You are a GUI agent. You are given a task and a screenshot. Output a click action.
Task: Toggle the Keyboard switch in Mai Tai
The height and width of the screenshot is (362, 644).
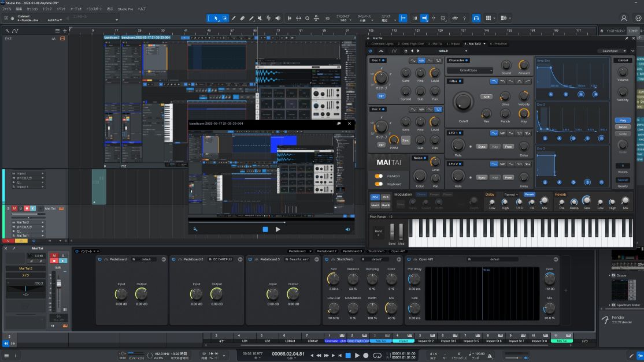379,184
